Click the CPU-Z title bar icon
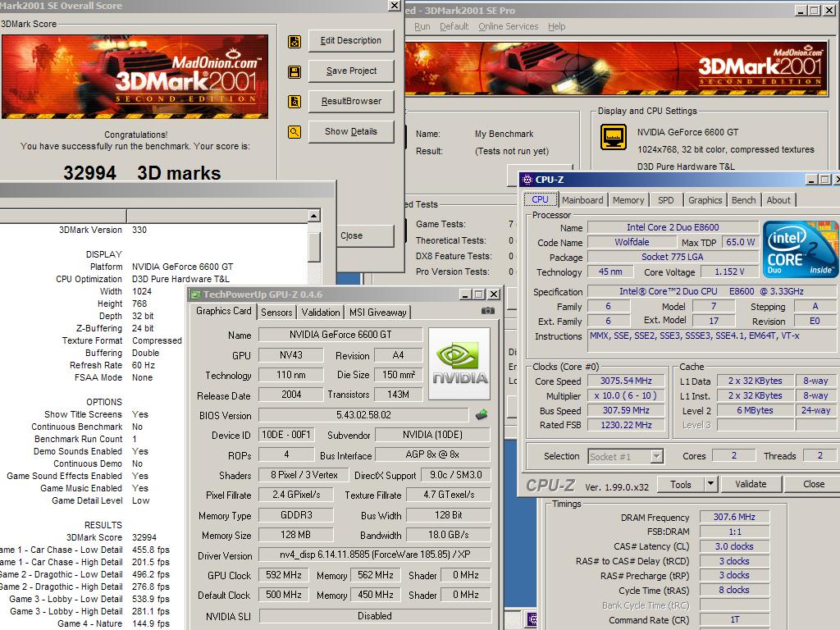The image size is (840, 630). 527,180
